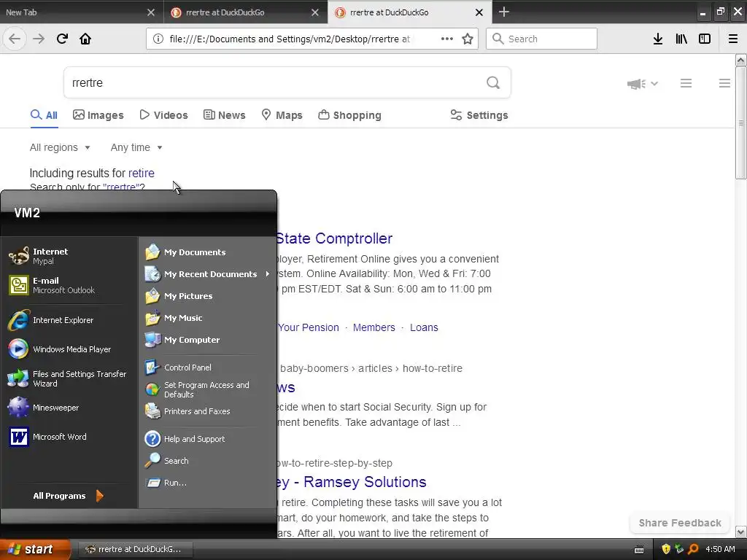This screenshot has height=560, width=747.
Task: Open My Pictures folder
Action: click(207, 296)
